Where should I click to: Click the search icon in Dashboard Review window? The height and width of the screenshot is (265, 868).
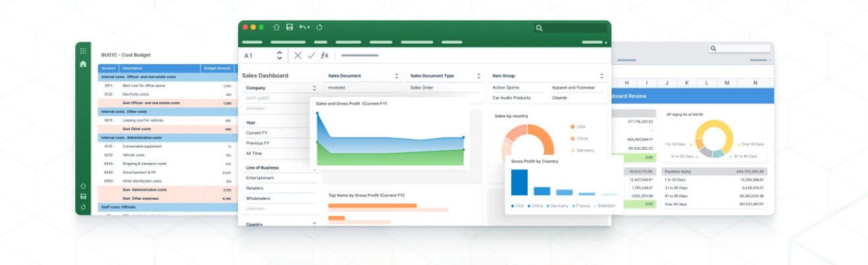click(714, 49)
